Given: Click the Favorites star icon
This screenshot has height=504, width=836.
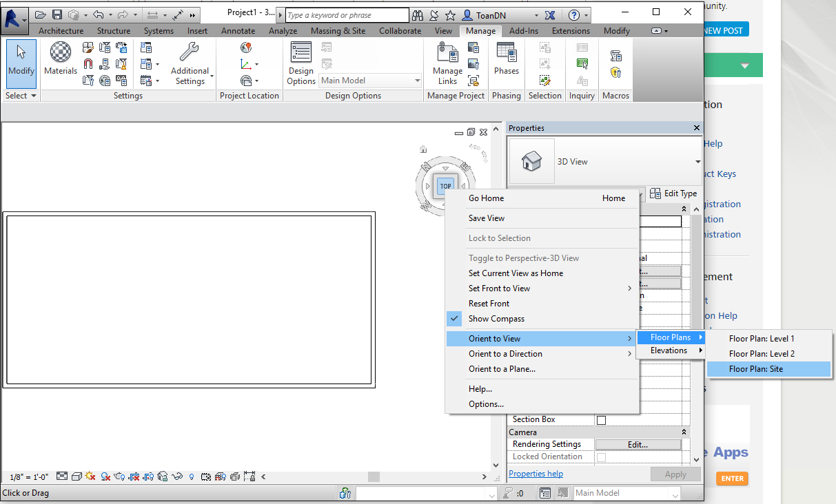Looking at the screenshot, I should click(450, 14).
